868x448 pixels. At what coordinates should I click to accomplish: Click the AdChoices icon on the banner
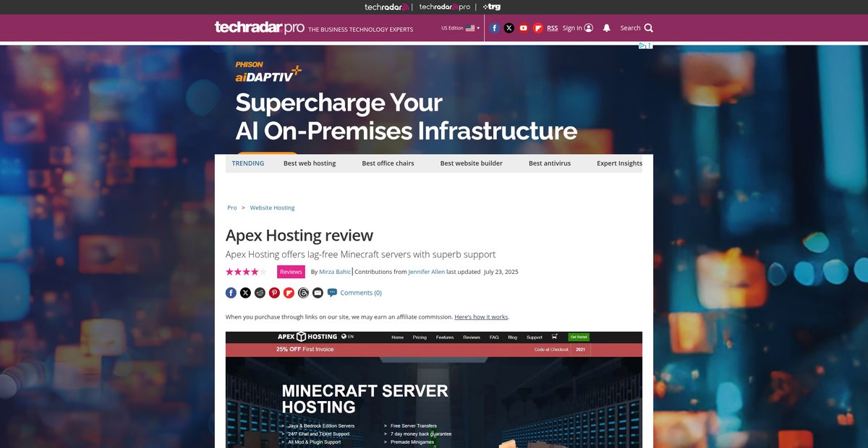click(x=642, y=46)
